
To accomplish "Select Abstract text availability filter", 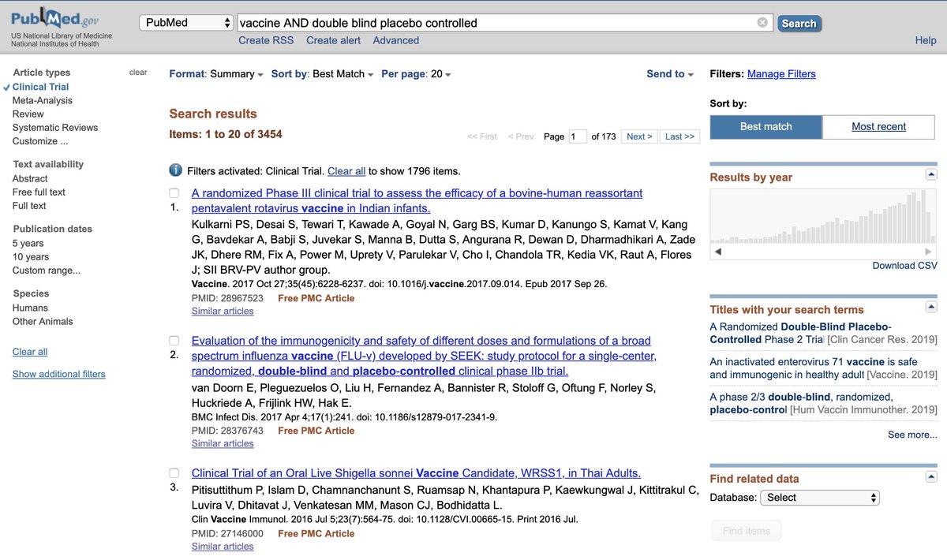I will point(30,178).
